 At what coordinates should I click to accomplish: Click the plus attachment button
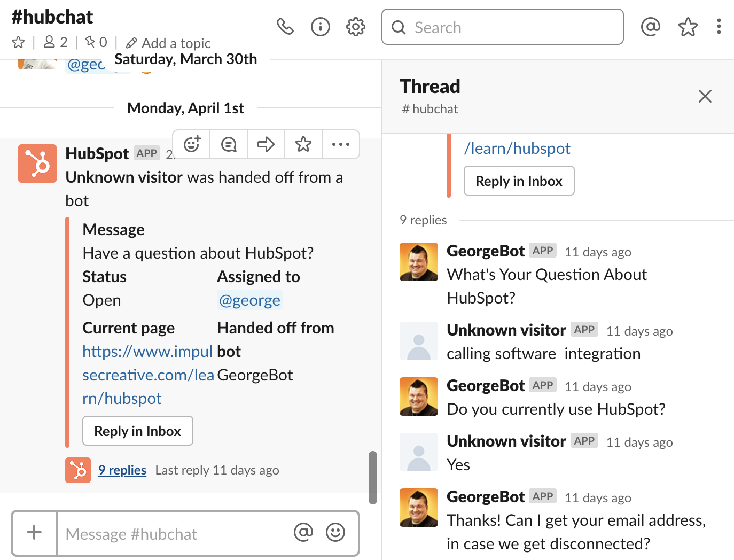click(x=34, y=533)
